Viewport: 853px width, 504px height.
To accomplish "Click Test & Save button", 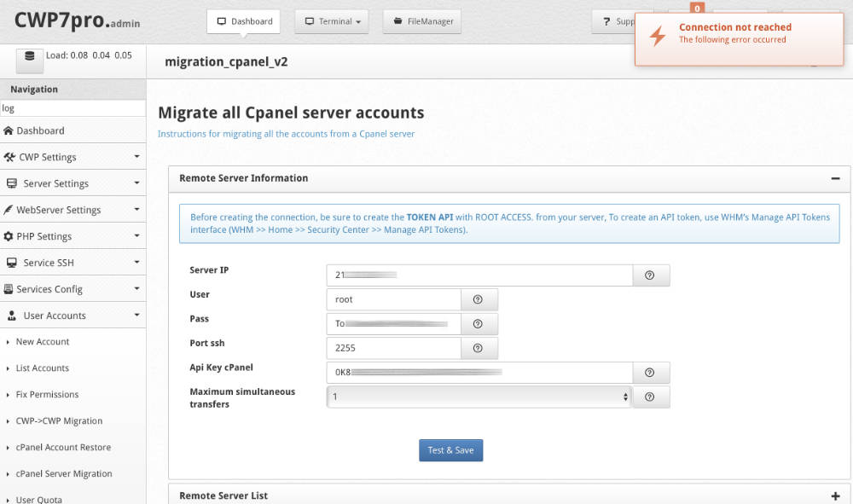I will point(451,450).
